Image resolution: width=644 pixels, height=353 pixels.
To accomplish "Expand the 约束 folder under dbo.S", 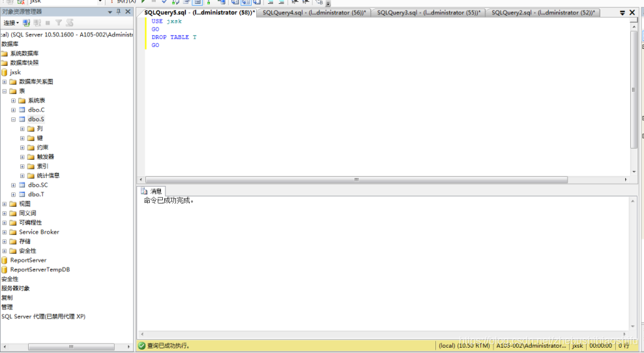I will point(23,147).
